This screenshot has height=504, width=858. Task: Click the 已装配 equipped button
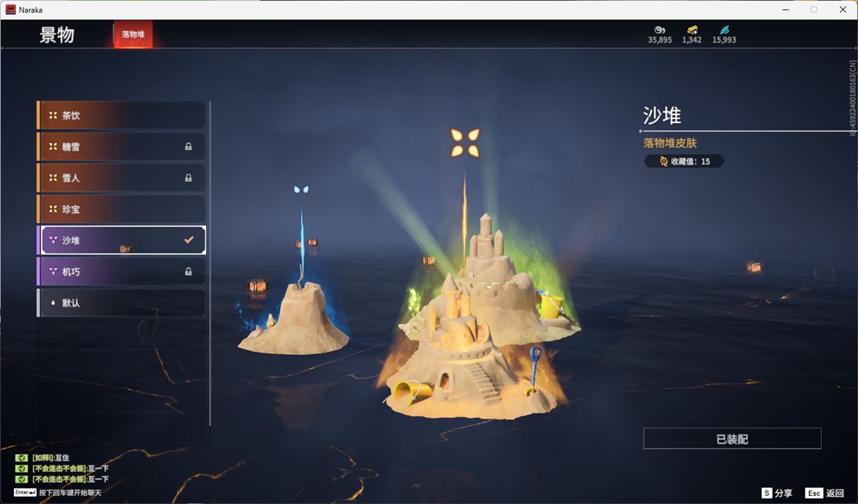(732, 439)
